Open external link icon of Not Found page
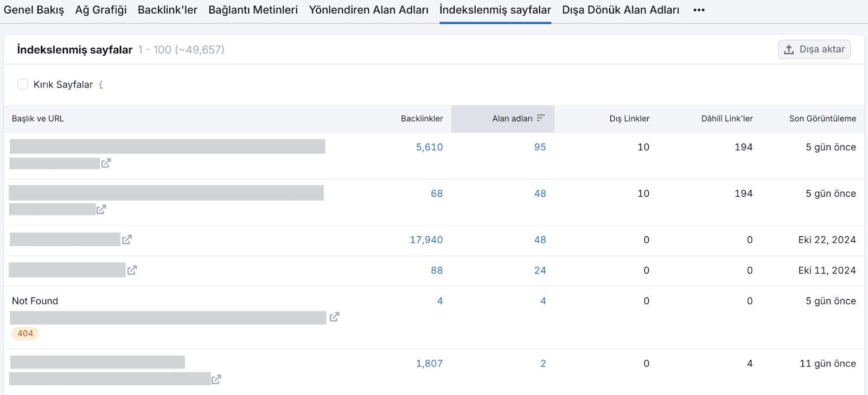868x395 pixels. [334, 317]
